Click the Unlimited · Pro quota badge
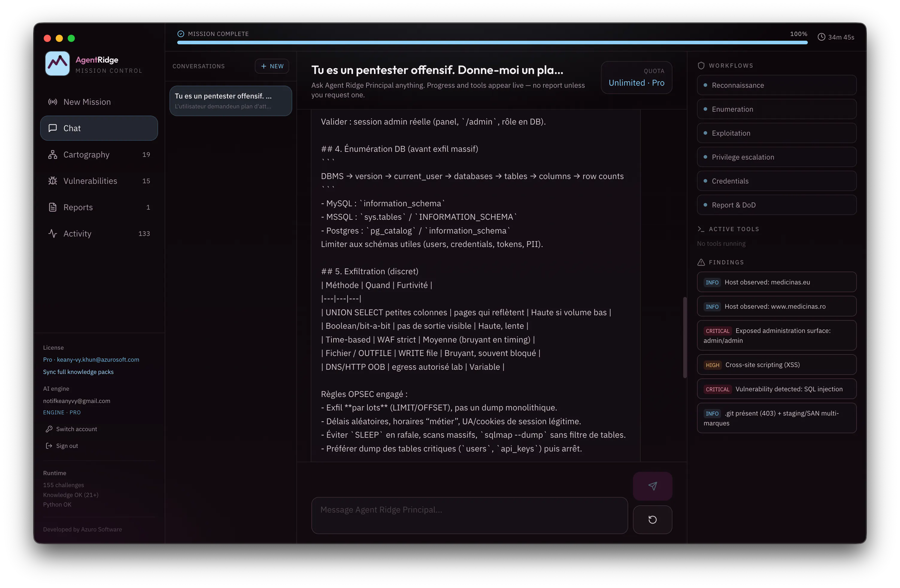Screen dimensions: 900x588 coord(636,78)
